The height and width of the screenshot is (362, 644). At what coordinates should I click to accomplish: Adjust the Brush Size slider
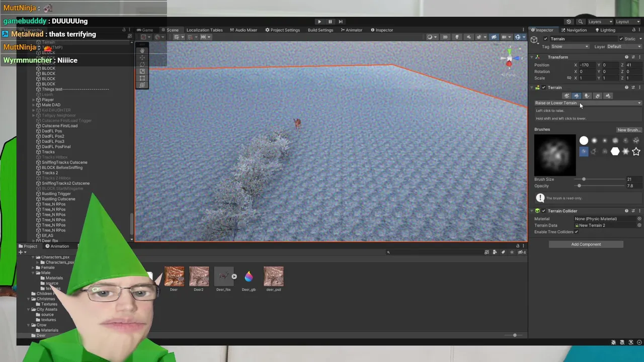[599, 179]
